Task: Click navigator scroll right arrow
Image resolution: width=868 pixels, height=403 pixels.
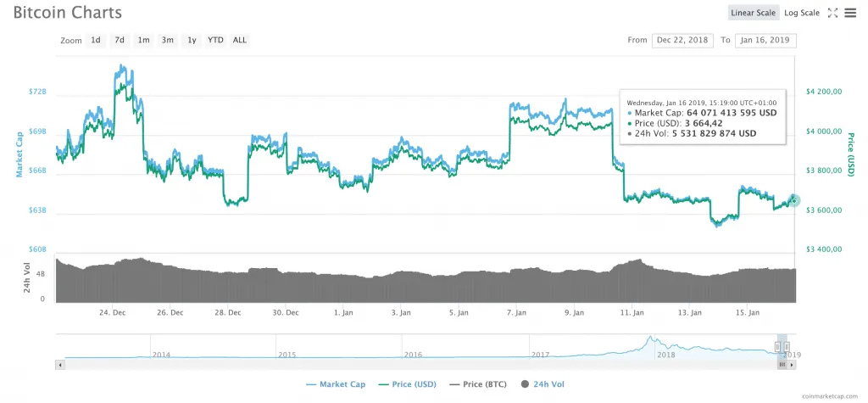Action: pos(793,365)
